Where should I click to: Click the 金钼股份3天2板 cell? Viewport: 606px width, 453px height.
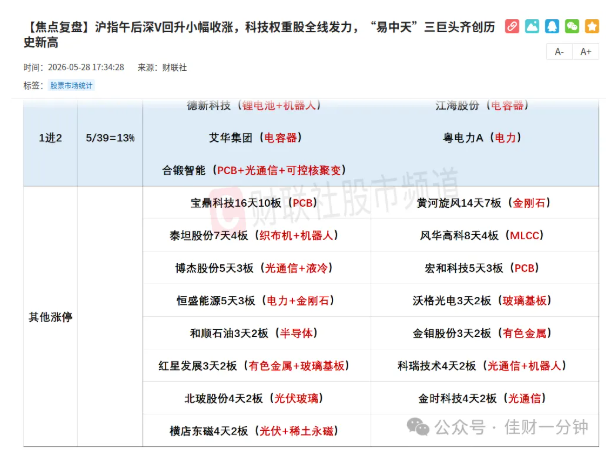pos(484,333)
